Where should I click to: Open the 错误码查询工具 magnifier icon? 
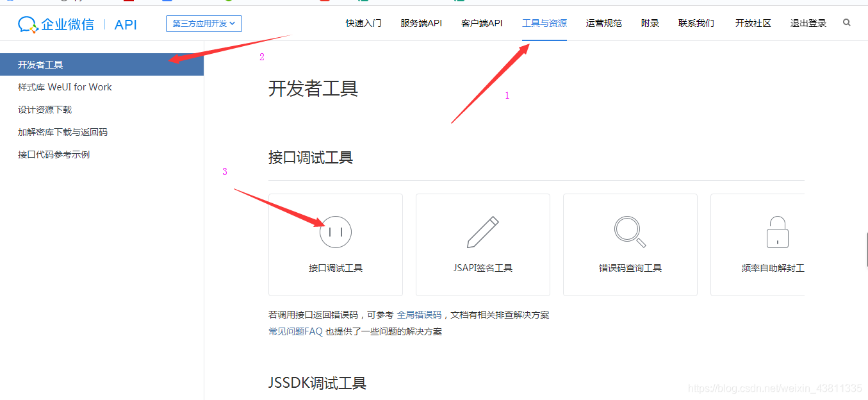630,232
